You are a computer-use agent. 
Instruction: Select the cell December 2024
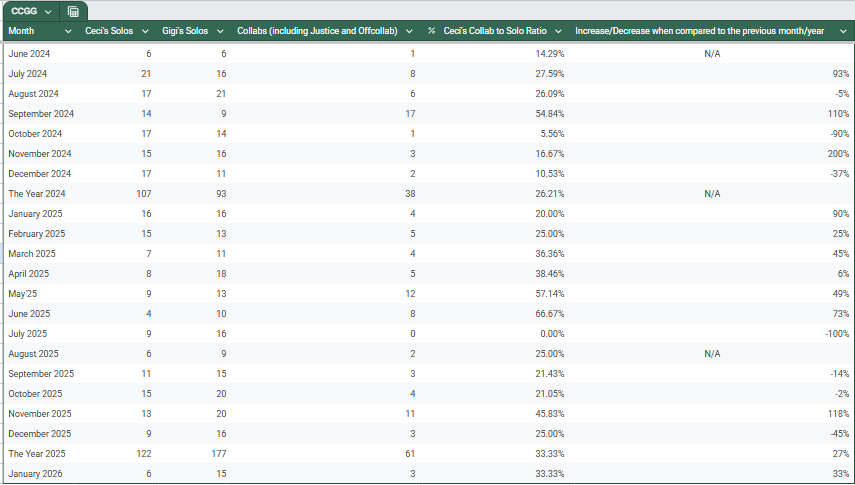pos(40,173)
